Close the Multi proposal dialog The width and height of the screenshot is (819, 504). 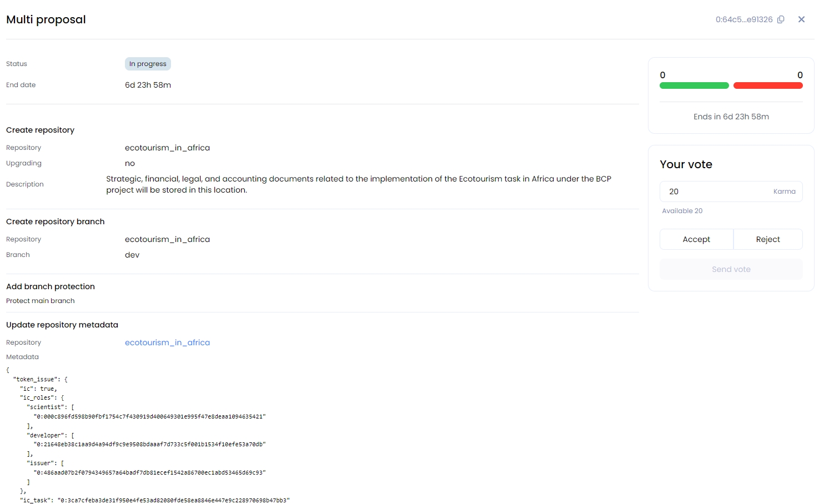(x=801, y=19)
